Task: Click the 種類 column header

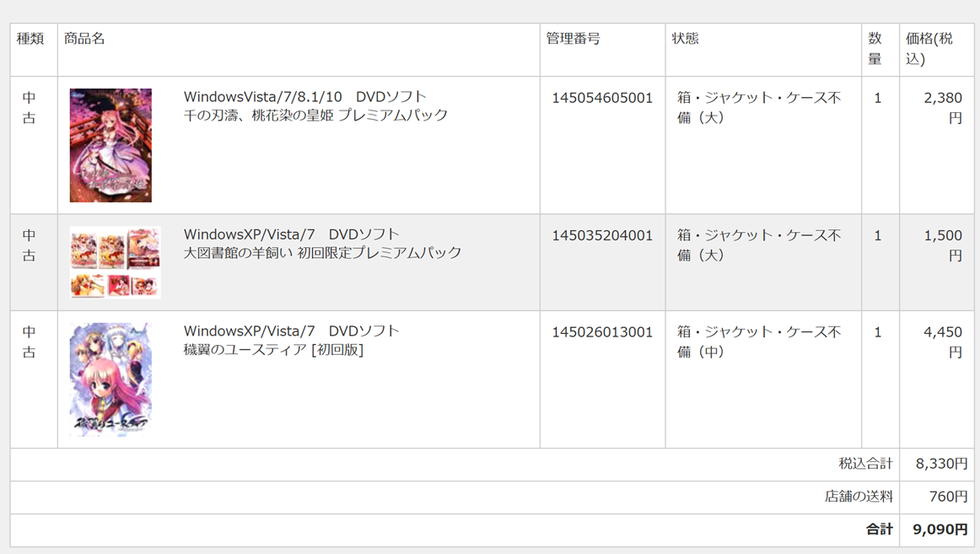Action: click(x=30, y=39)
